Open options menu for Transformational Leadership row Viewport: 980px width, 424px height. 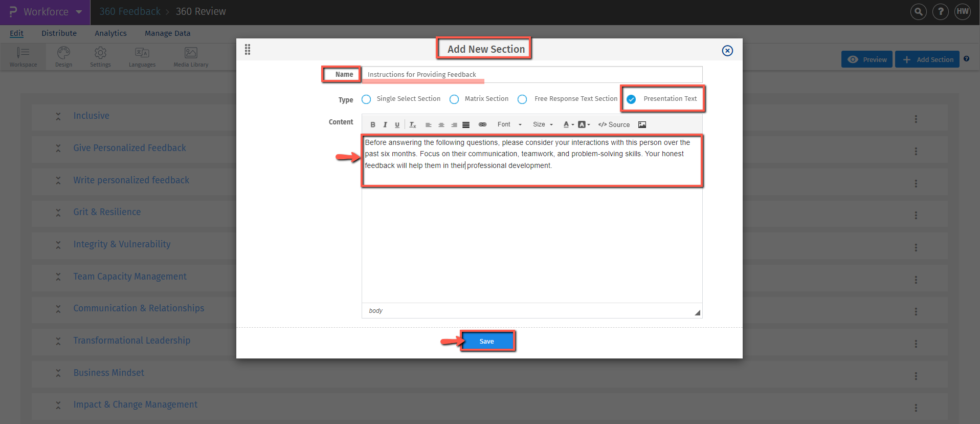pos(916,344)
